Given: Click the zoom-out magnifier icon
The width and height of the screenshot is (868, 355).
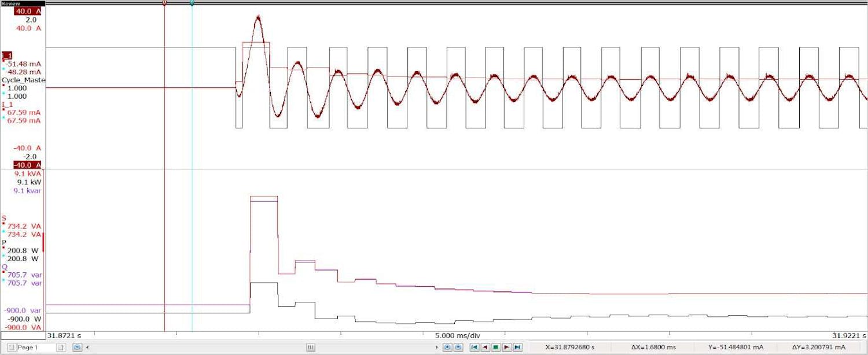Looking at the screenshot, I should (x=458, y=347).
